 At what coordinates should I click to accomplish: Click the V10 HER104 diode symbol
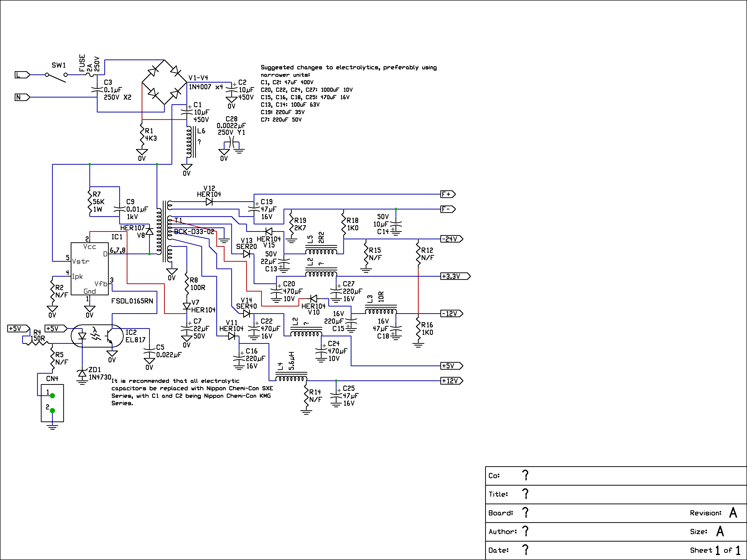pyautogui.click(x=314, y=299)
